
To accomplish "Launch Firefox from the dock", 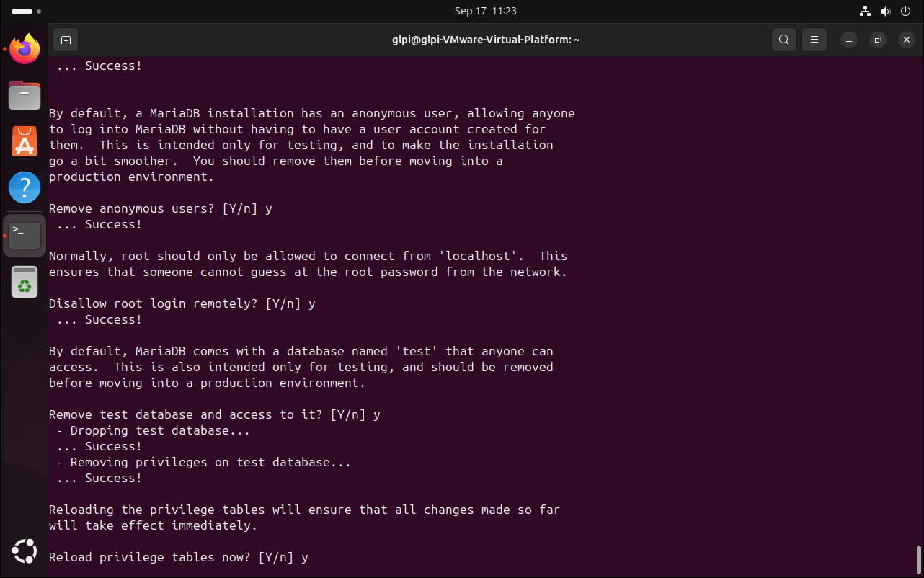I will pos(25,50).
